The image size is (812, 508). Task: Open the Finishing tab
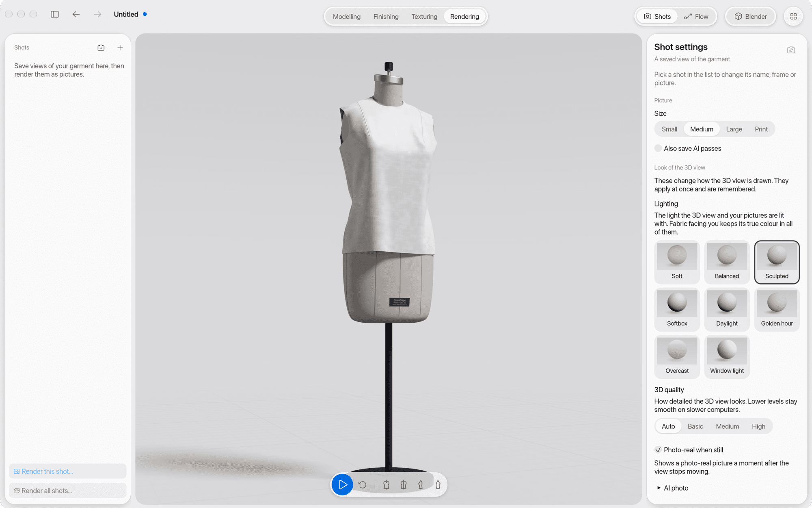coord(386,16)
